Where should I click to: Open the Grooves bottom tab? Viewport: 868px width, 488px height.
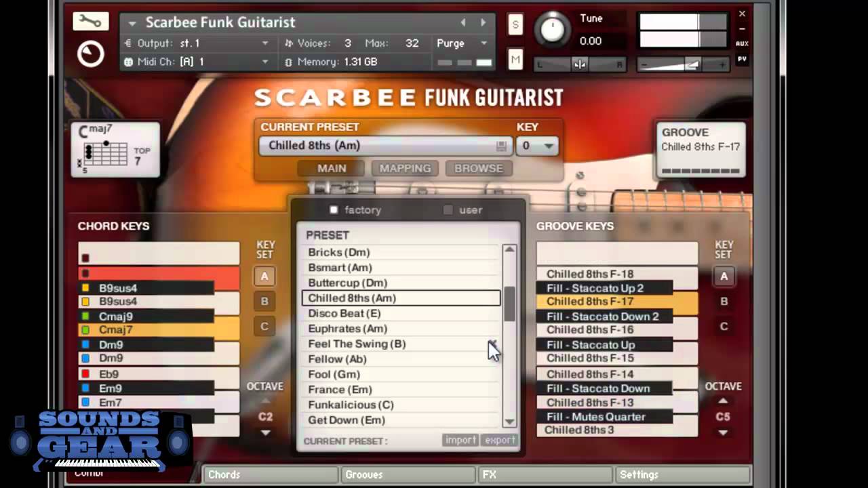click(x=408, y=474)
